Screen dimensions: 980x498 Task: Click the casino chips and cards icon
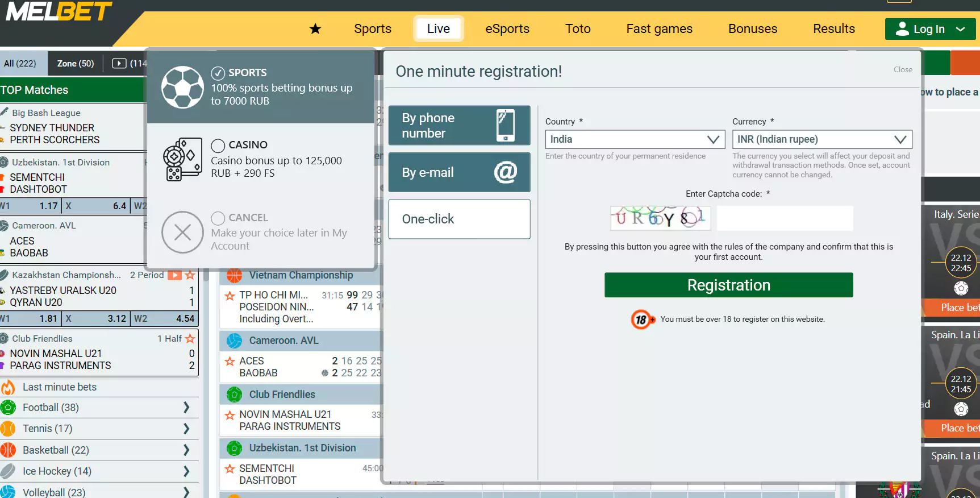182,160
